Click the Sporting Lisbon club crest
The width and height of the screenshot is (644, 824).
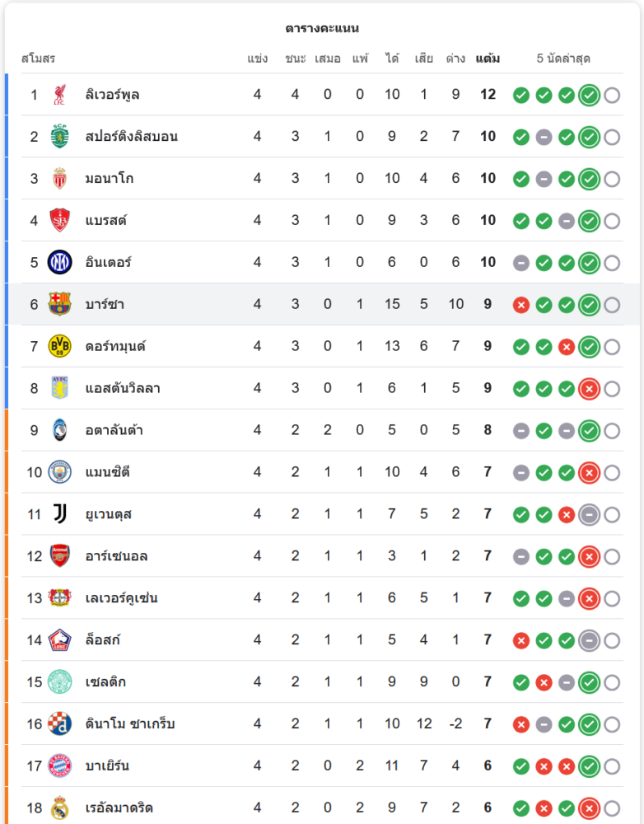(x=59, y=137)
